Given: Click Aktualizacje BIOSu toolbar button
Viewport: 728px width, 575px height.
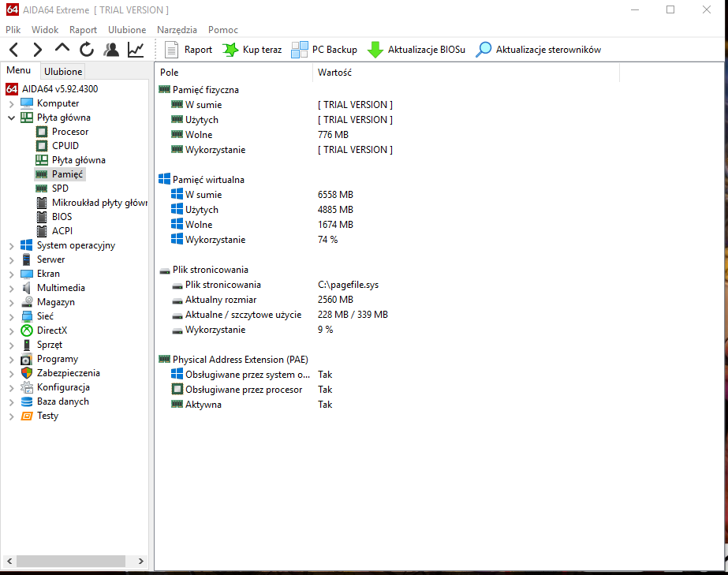Looking at the screenshot, I should click(416, 49).
